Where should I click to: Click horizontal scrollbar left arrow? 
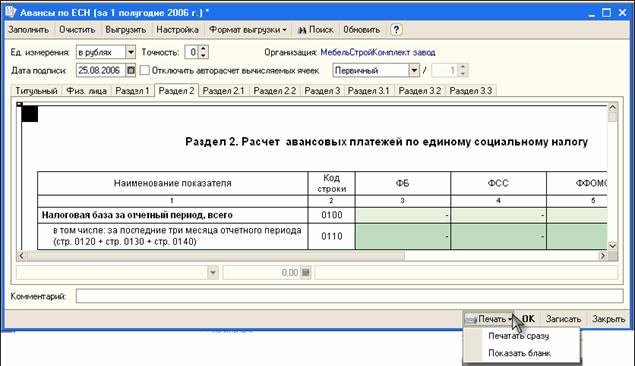(x=21, y=256)
